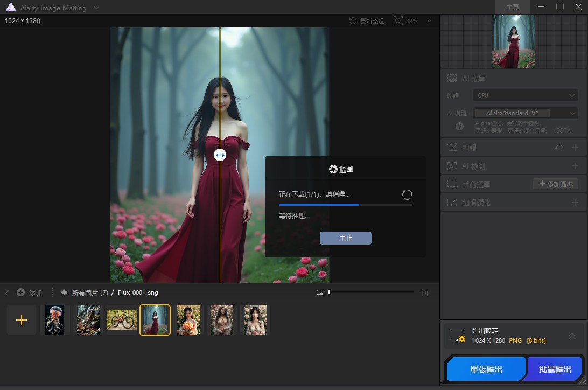The width and height of the screenshot is (588, 390).
Task: Click the Aiarty Image Matting logo icon
Action: [x=11, y=7]
